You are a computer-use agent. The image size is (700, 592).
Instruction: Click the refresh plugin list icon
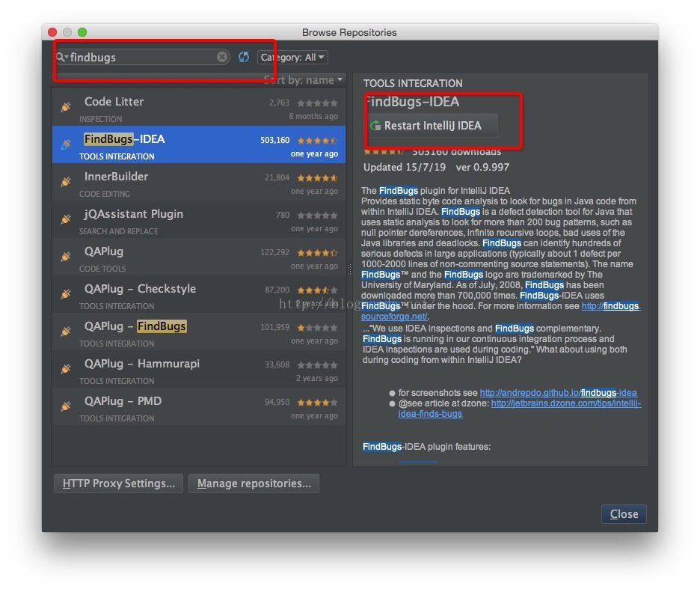pos(244,57)
